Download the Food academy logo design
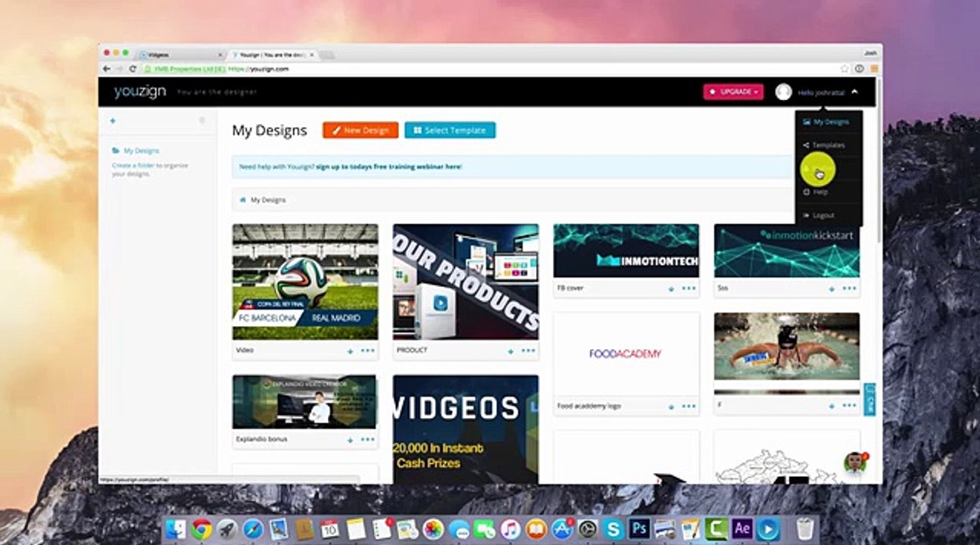Screen dimensions: 980x545 click(671, 406)
